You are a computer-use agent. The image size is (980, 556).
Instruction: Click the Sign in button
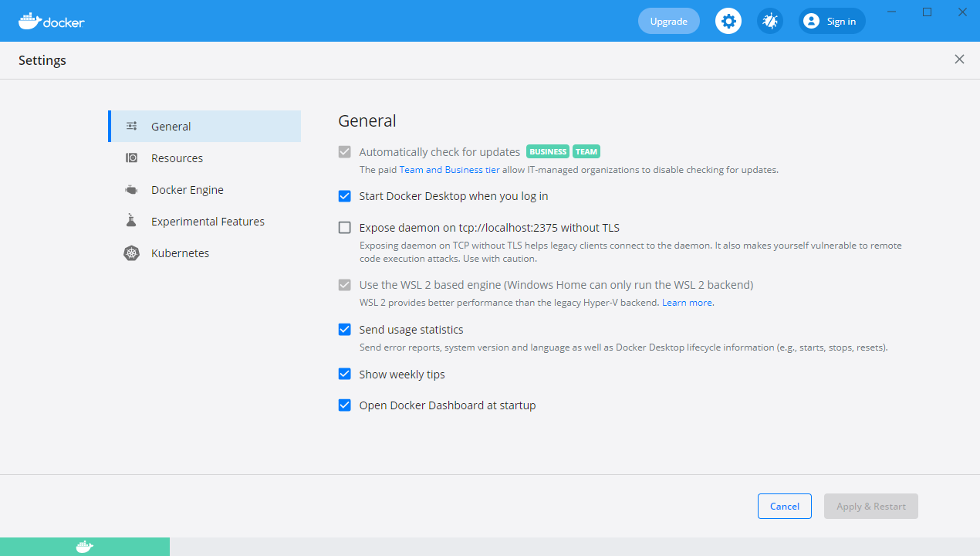coord(833,21)
